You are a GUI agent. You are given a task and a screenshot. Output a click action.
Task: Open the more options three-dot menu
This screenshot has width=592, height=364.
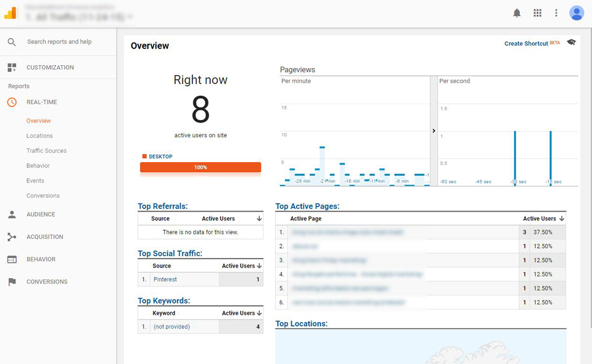[x=556, y=12]
